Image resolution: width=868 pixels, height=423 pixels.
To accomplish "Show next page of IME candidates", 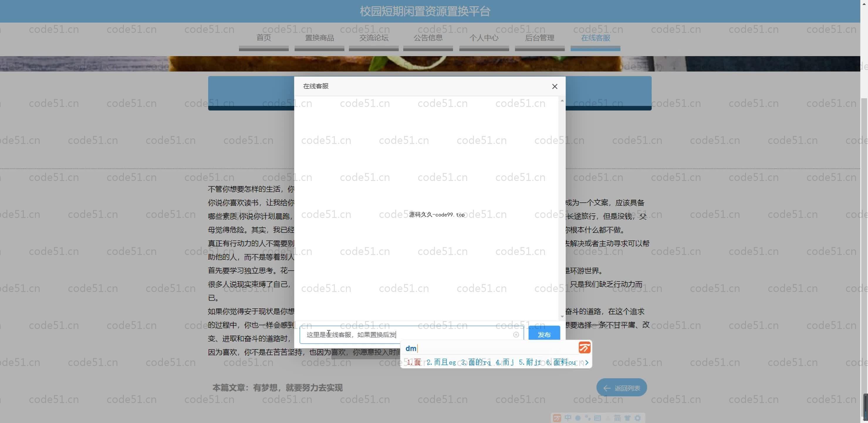I will click(x=587, y=362).
